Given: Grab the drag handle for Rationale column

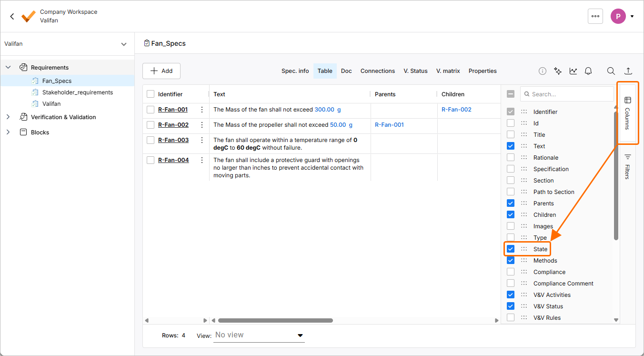Looking at the screenshot, I should tap(524, 158).
